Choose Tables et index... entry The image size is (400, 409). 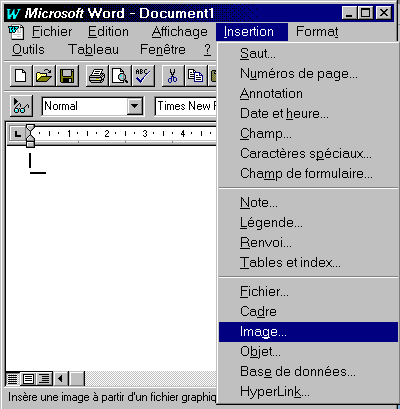coord(308,263)
